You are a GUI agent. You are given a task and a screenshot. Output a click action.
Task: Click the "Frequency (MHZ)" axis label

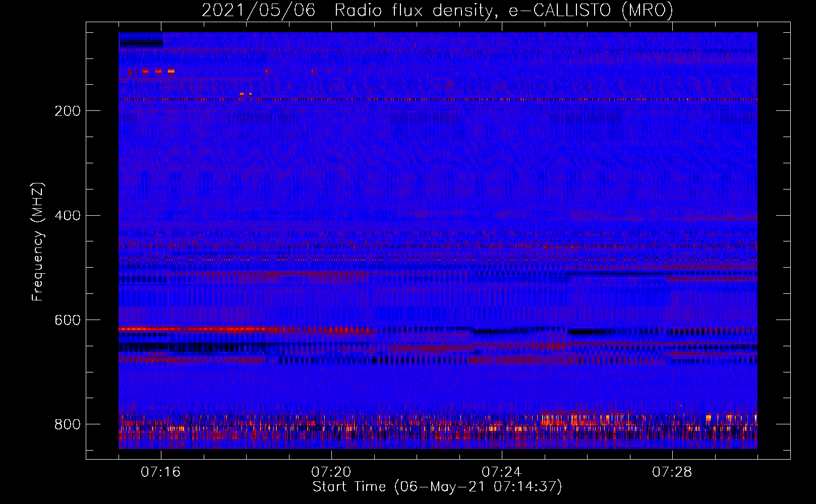click(x=38, y=241)
